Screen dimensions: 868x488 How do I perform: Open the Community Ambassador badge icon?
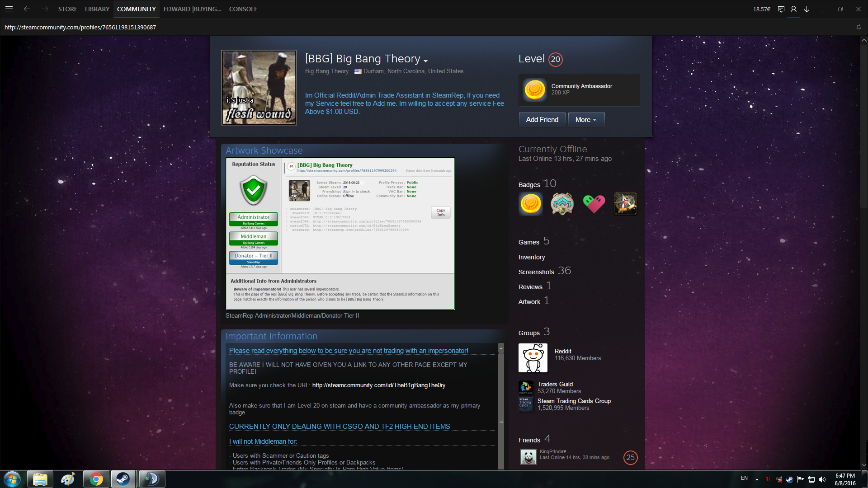(x=534, y=89)
